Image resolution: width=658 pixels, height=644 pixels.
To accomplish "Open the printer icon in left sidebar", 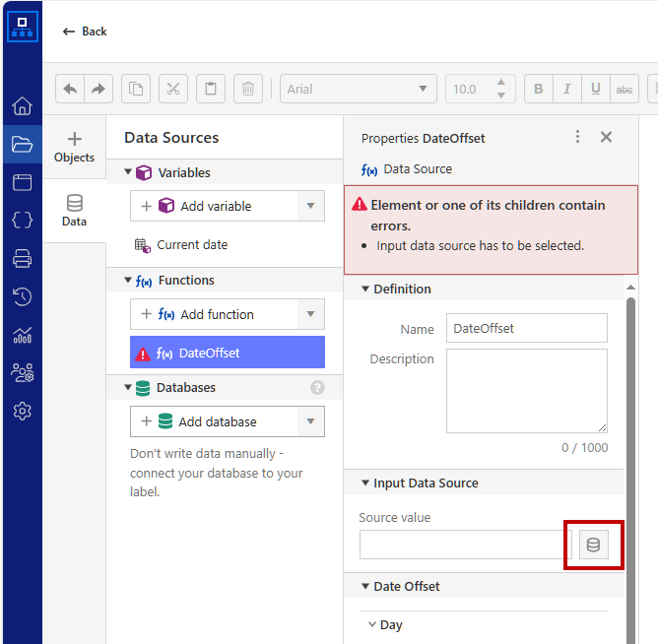I will click(22, 259).
